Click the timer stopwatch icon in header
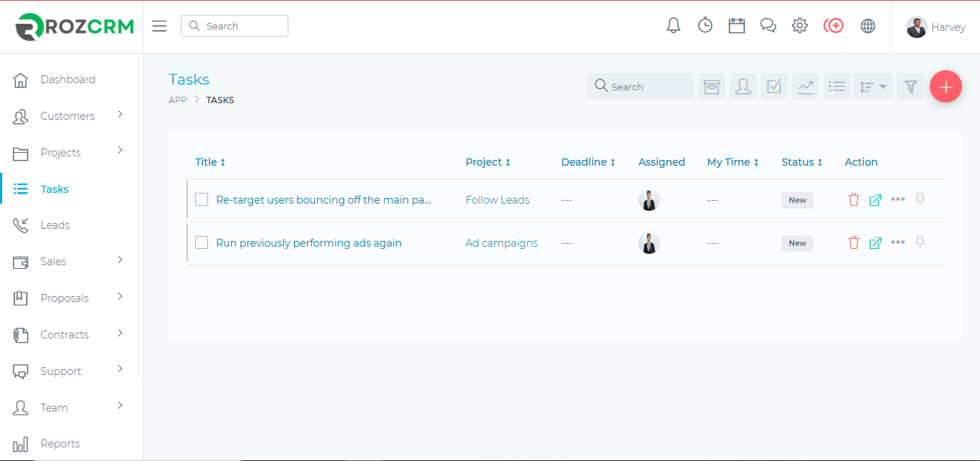Viewport: 980px width, 461px height. tap(705, 26)
